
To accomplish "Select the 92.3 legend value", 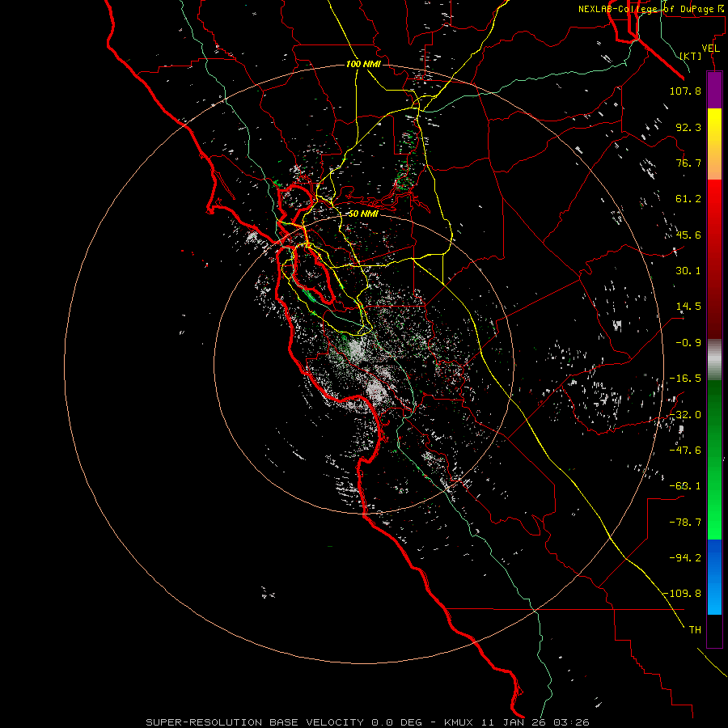I will pos(688,127).
